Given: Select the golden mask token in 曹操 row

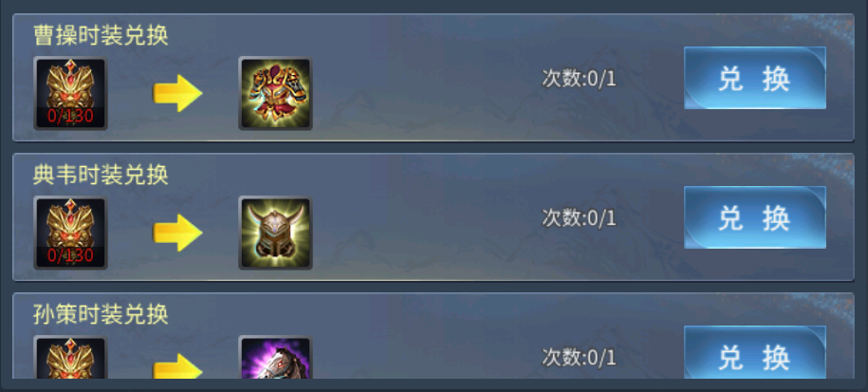Looking at the screenshot, I should point(71,93).
